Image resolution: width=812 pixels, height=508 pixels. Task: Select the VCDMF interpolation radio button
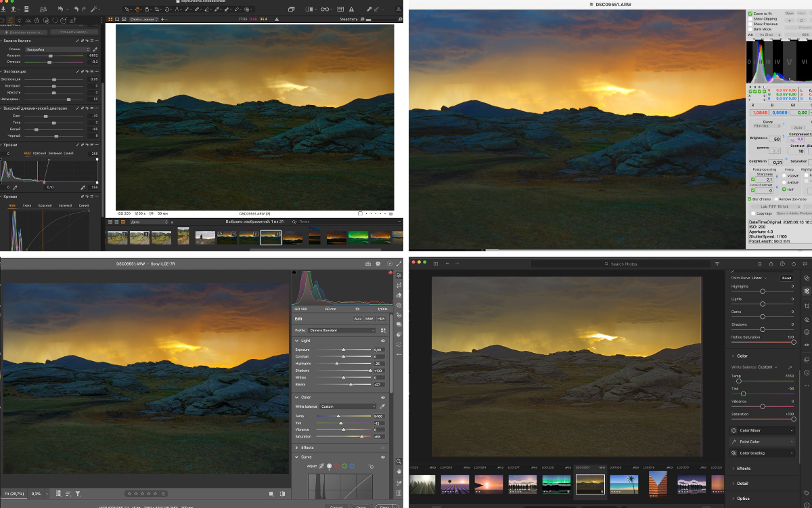(x=784, y=176)
